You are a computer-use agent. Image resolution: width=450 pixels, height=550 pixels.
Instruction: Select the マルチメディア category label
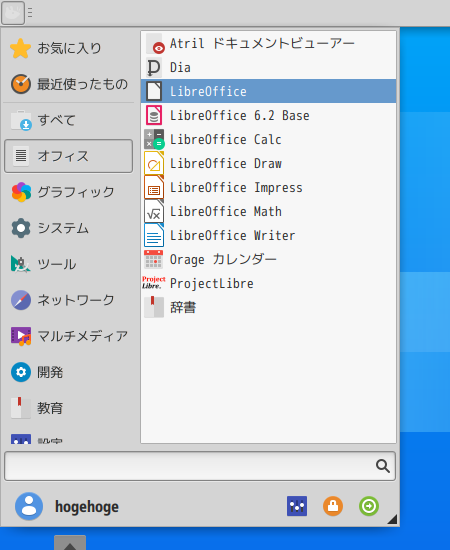(82, 336)
